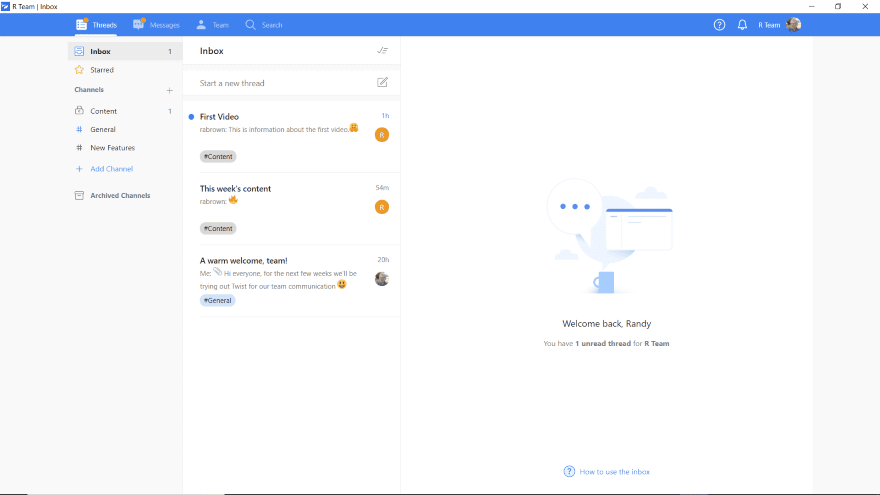Viewport: 880px width, 495px height.
Task: Open the General channel
Action: [125, 129]
